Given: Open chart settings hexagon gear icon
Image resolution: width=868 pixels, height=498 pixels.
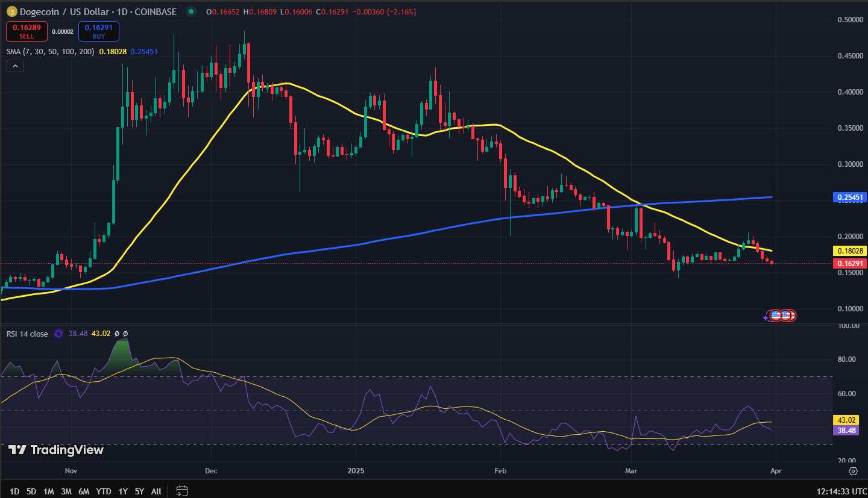Looking at the screenshot, I should [x=853, y=471].
